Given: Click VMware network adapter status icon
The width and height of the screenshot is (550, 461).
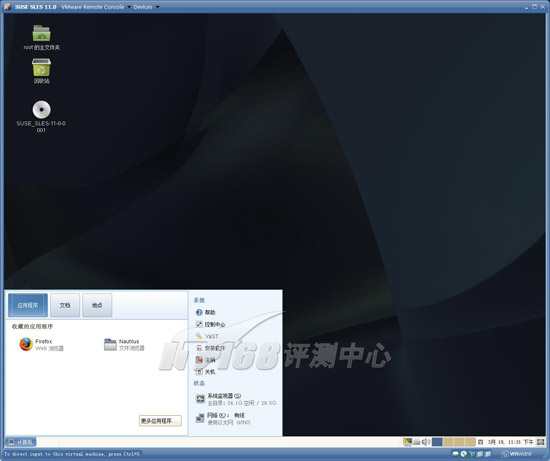Looking at the screenshot, I should pos(472,454).
